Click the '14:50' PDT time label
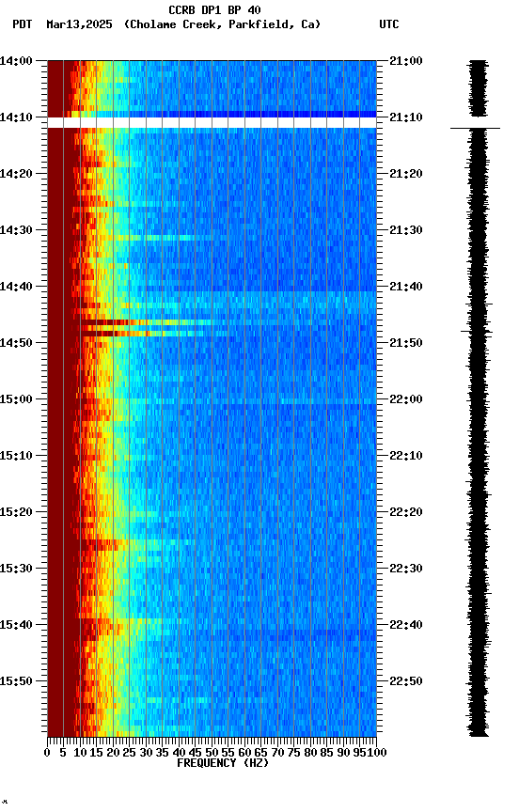 pos(16,343)
